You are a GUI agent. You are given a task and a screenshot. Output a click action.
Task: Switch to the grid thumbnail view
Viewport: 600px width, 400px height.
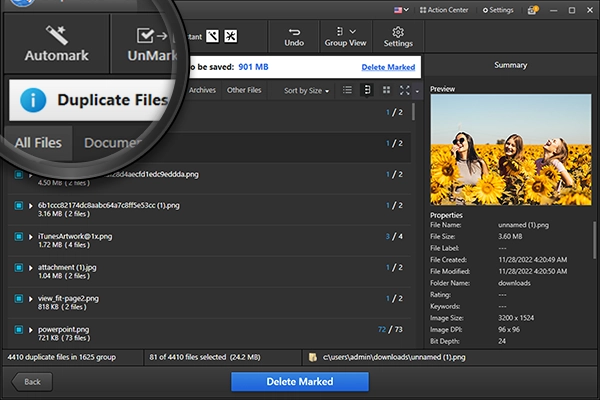pos(386,90)
